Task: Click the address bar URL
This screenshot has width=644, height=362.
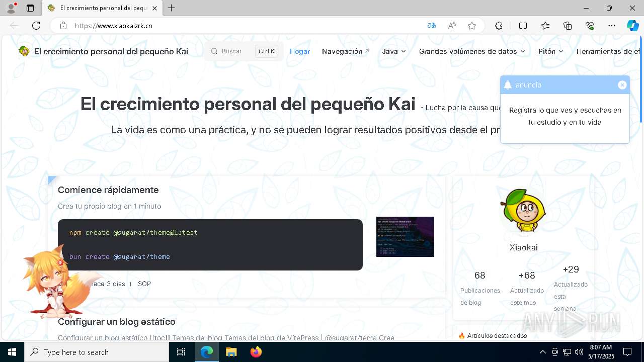Action: [114, 26]
